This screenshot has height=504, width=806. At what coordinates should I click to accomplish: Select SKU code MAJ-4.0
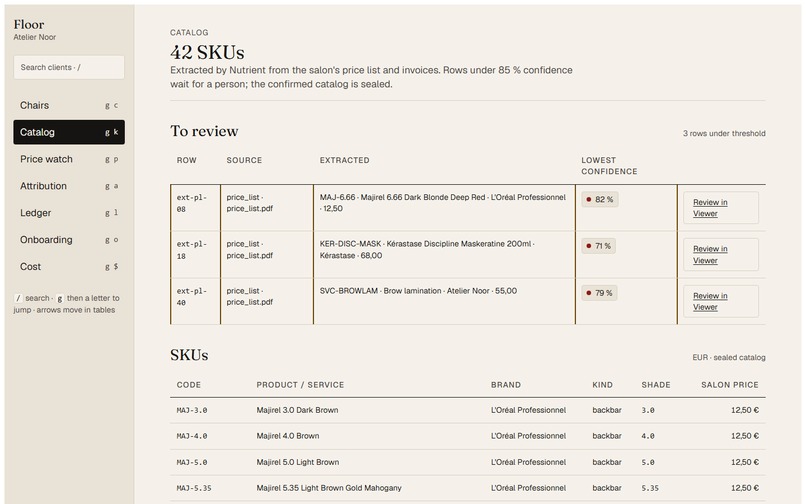[x=192, y=436]
